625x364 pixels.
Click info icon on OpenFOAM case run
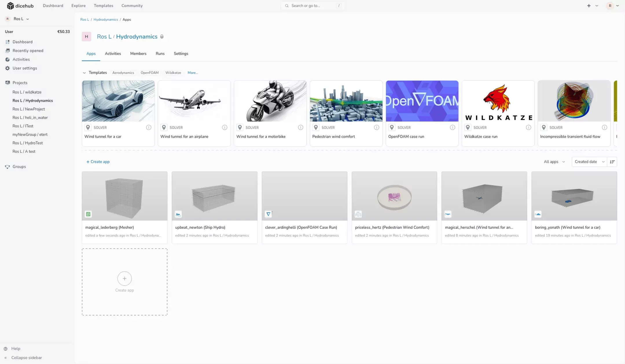pos(452,127)
